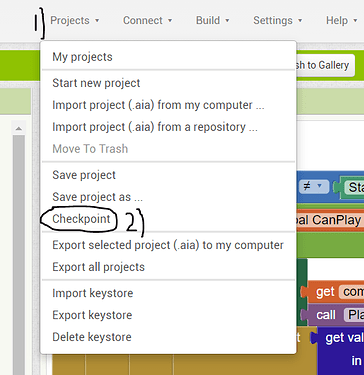Open the Projects menu
364x375 pixels.
(x=75, y=21)
